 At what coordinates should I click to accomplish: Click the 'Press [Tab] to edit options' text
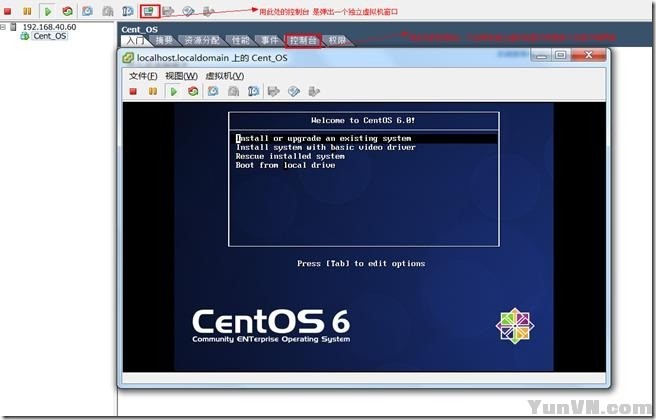coord(361,264)
